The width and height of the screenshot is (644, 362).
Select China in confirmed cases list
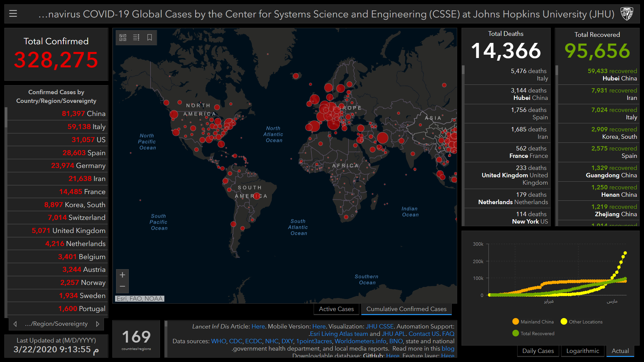coord(57,114)
